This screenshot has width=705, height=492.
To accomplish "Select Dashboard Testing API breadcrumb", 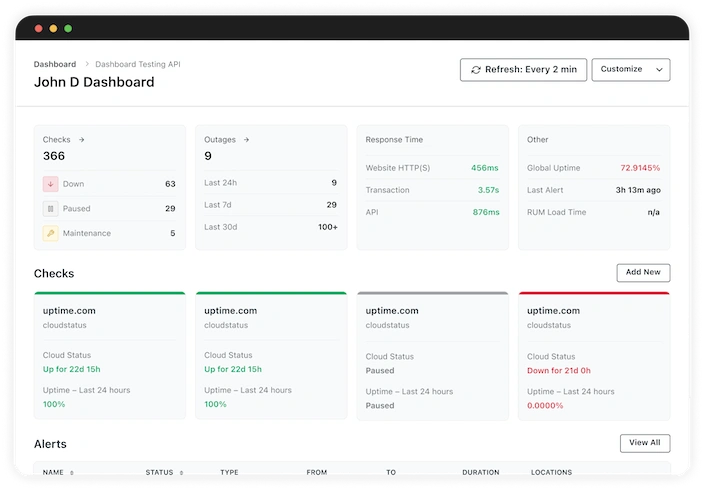I will pyautogui.click(x=138, y=64).
